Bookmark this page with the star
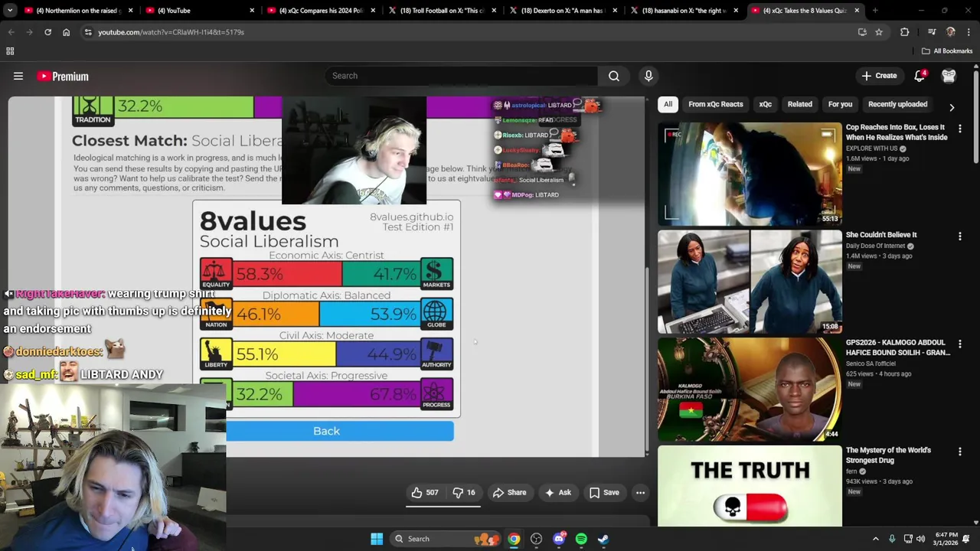 (x=879, y=32)
